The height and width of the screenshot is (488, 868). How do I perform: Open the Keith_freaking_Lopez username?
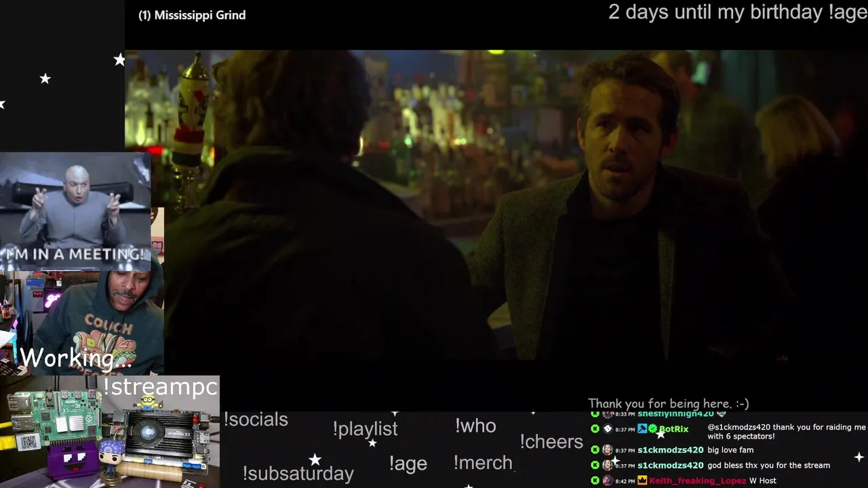[698, 481]
